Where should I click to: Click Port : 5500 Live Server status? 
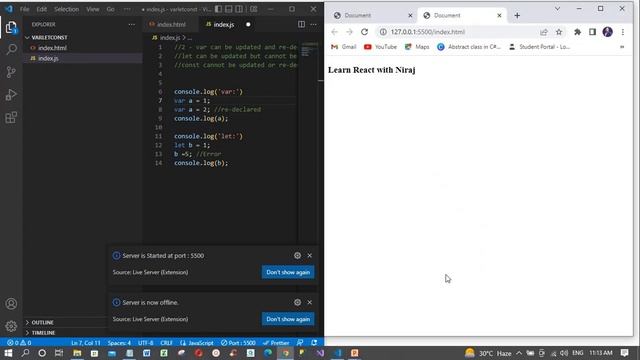tap(238, 343)
